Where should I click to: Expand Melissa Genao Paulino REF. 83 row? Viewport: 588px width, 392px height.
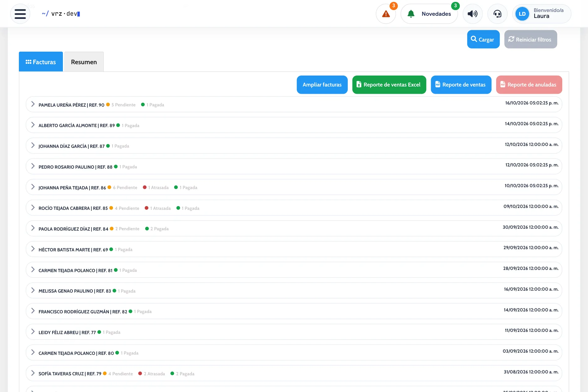(x=294, y=291)
